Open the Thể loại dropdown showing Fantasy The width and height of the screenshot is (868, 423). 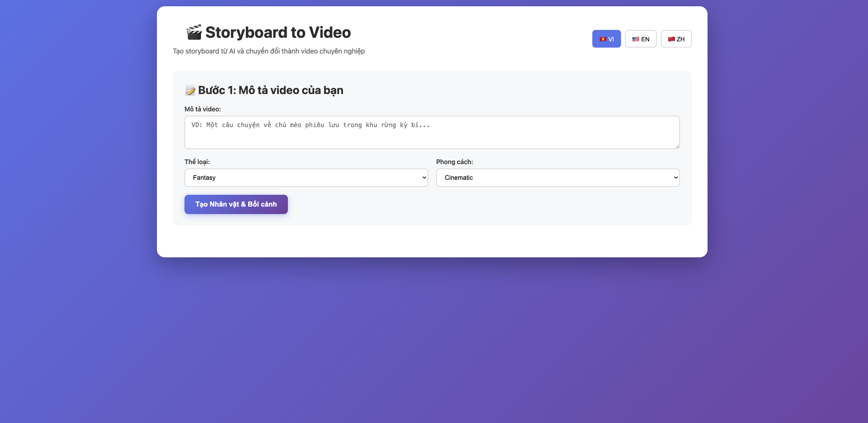coord(306,178)
